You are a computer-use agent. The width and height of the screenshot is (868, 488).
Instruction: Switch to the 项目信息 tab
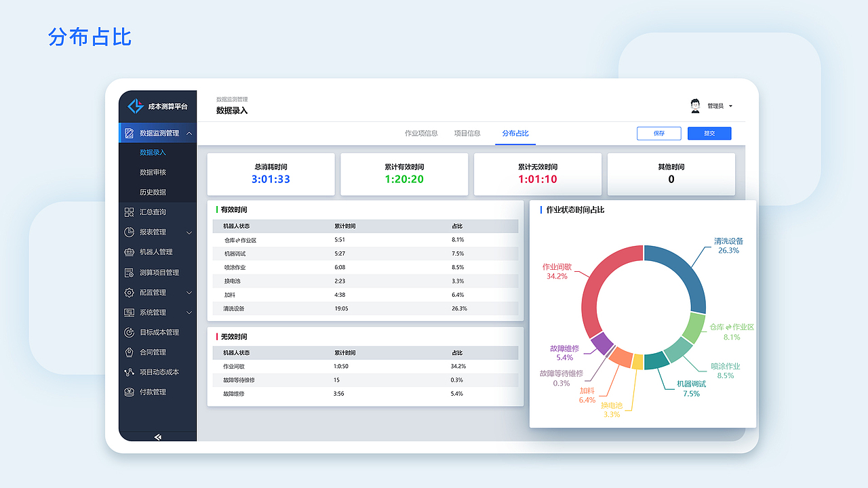tap(467, 133)
